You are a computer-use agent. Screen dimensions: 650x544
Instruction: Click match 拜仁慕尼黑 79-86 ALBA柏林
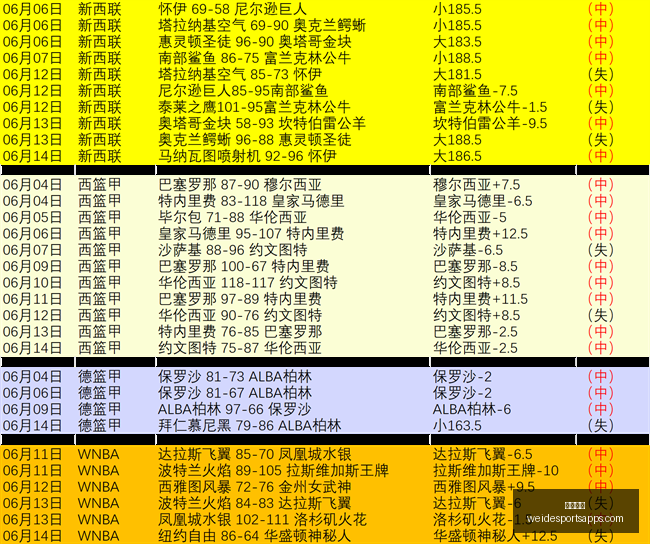coord(249,425)
